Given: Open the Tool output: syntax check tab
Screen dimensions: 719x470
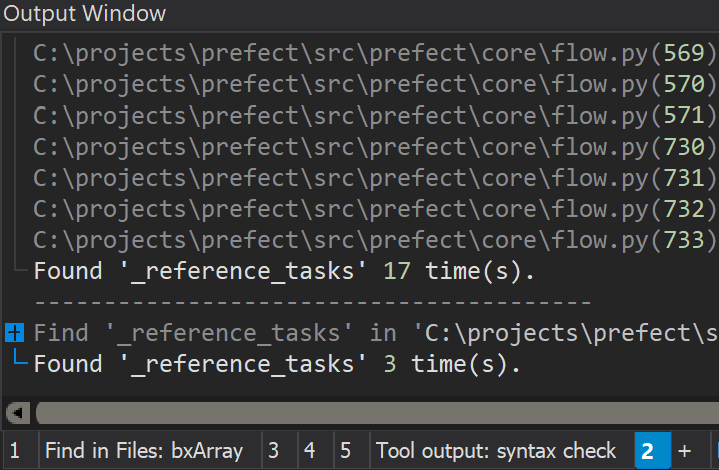Looking at the screenshot, I should [496, 450].
